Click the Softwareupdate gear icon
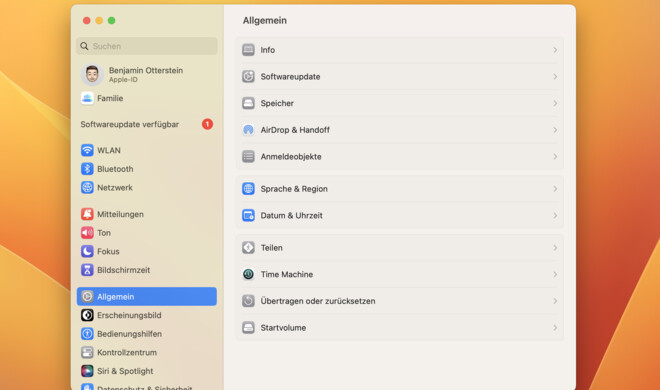Screen dimensions: 660x390 (x=248, y=77)
